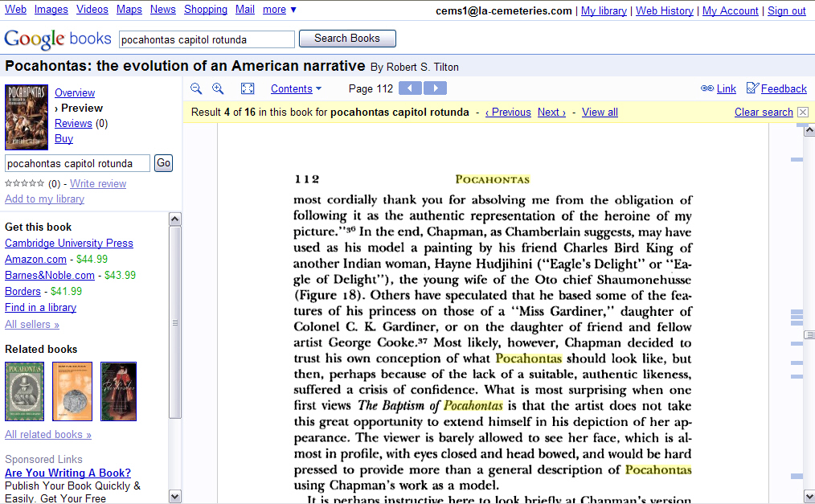Screen dimensions: 815x504
Task: Click Add to my library
Action: tap(45, 199)
